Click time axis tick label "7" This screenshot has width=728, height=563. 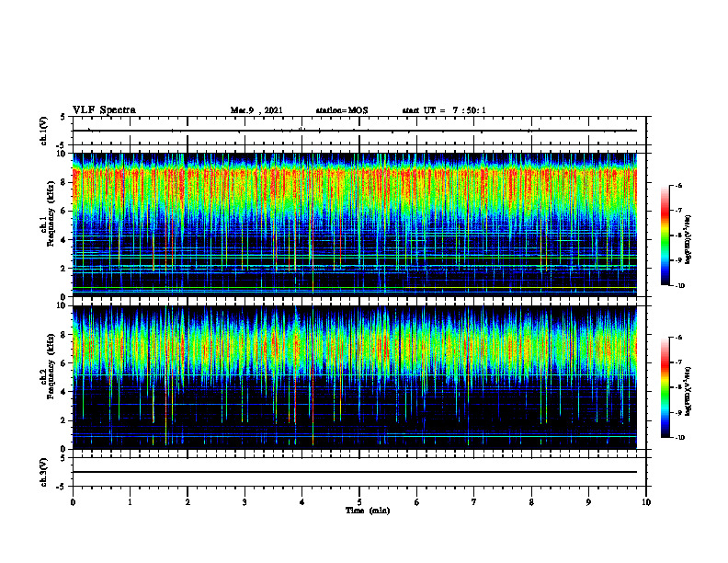pos(474,502)
